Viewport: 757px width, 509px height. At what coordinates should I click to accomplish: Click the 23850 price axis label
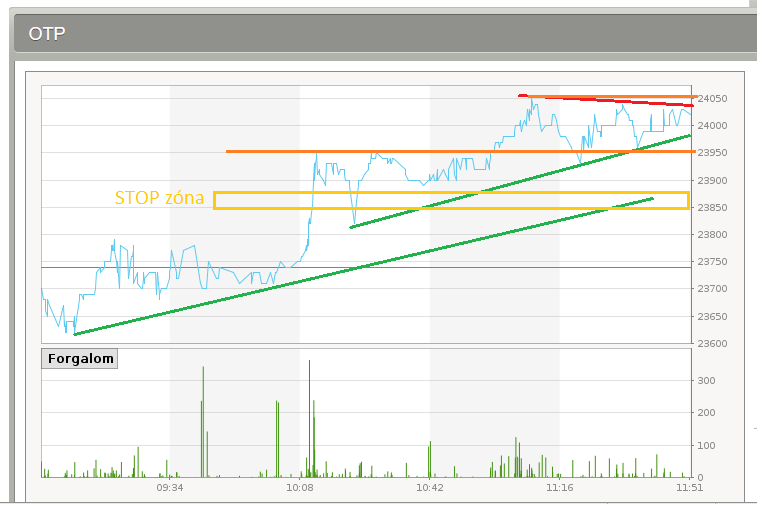tap(712, 208)
